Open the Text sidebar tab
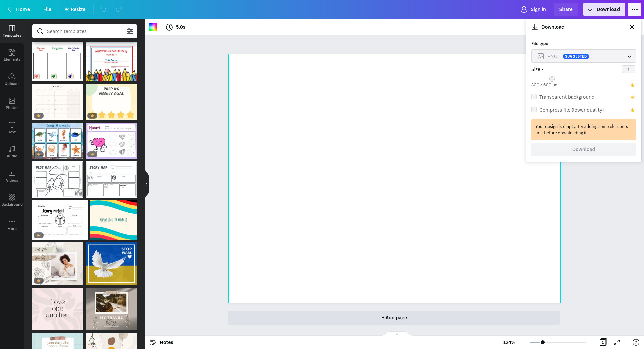 12,128
